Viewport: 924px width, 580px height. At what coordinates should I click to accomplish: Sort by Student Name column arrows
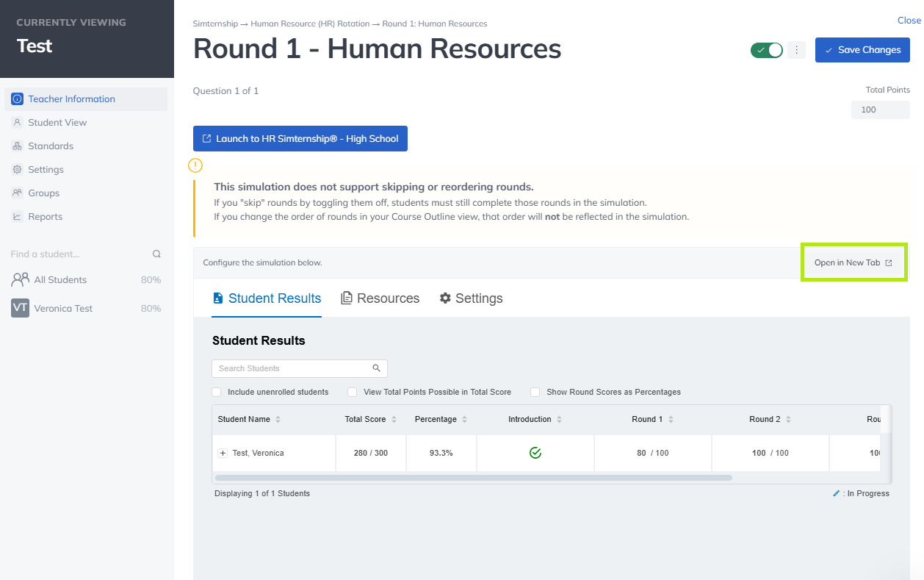tap(278, 420)
